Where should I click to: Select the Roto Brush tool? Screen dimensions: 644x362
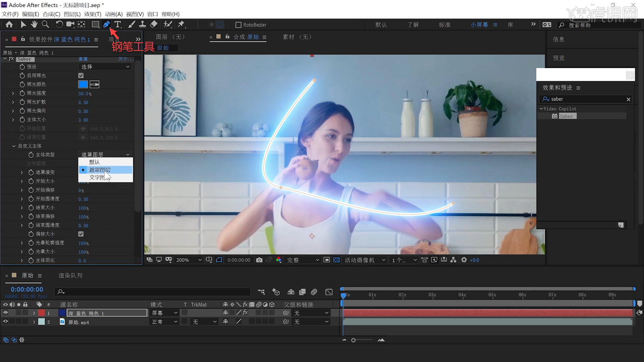[168, 24]
